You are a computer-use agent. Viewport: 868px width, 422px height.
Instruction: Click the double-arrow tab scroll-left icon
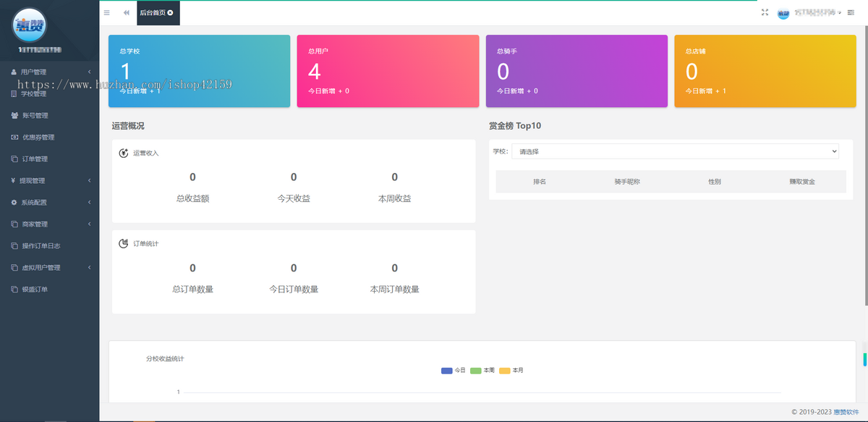pyautogui.click(x=127, y=13)
